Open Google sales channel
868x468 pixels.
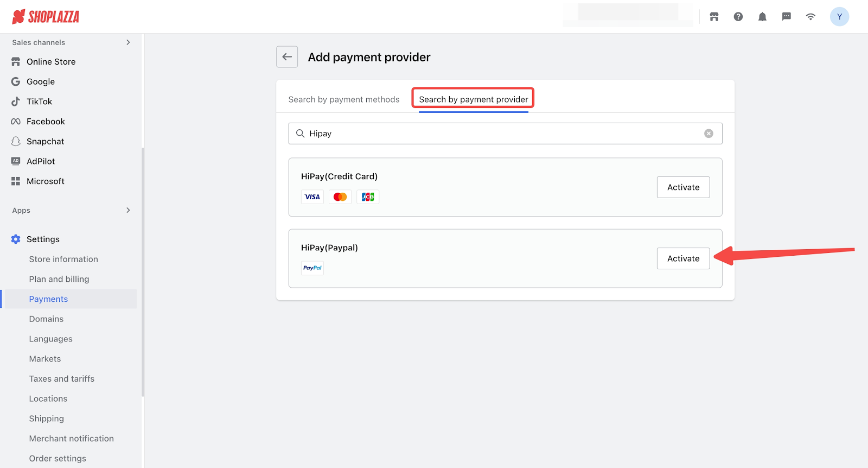click(41, 81)
